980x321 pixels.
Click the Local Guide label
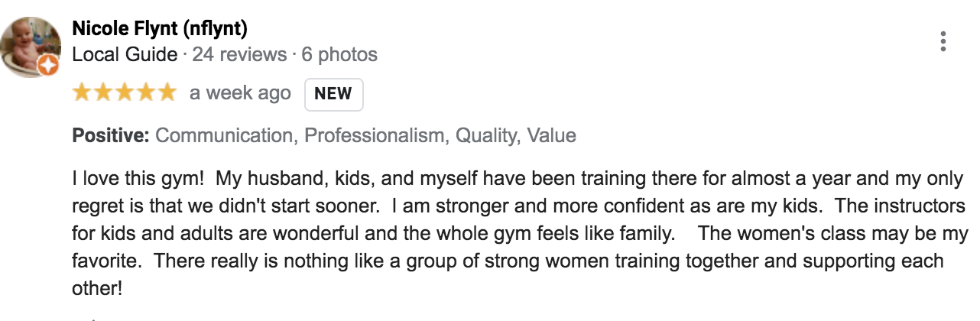(125, 54)
